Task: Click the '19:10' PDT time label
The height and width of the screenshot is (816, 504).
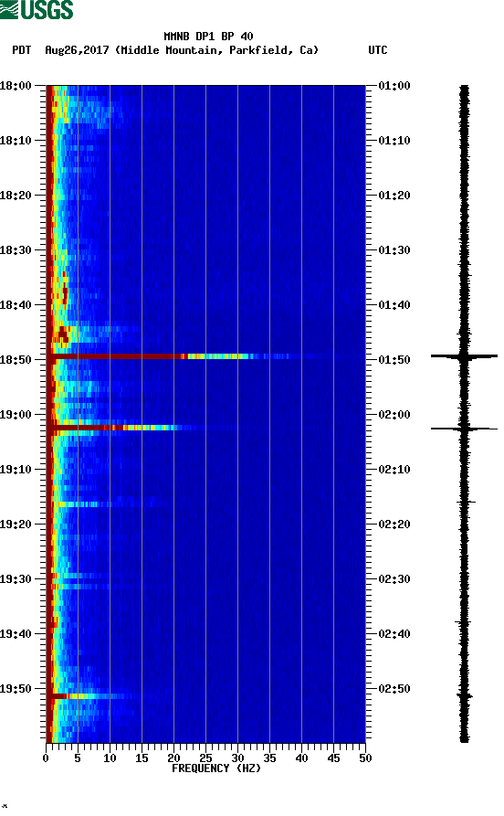Action: 16,470
